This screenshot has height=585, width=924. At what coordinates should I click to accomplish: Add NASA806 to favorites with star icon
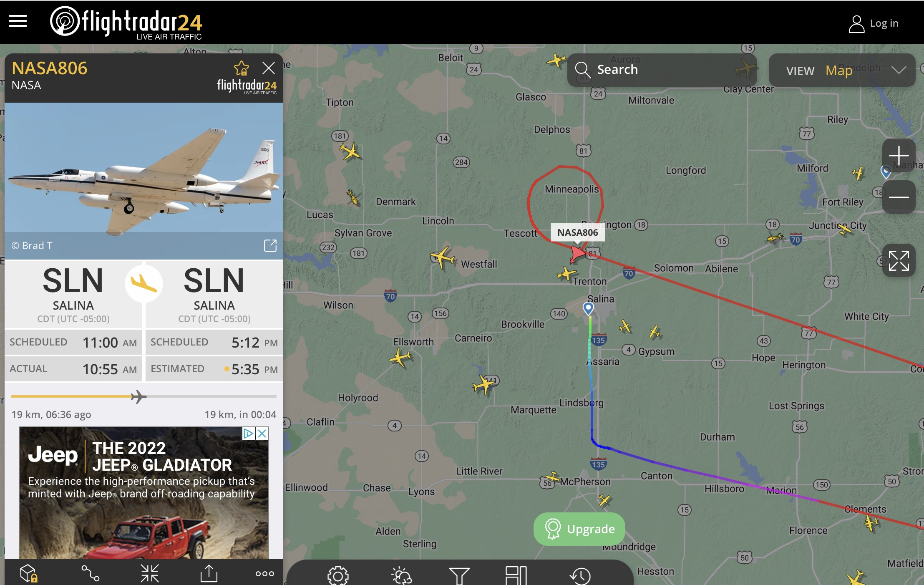[242, 68]
